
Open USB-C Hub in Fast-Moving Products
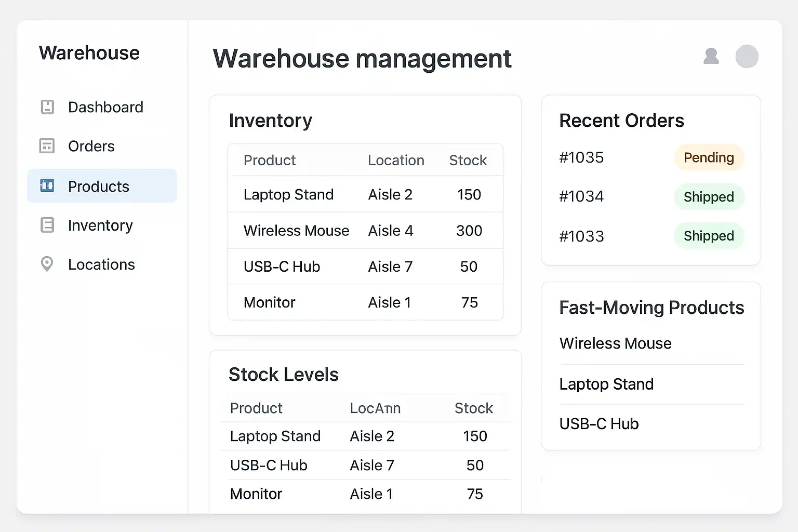pyautogui.click(x=598, y=424)
